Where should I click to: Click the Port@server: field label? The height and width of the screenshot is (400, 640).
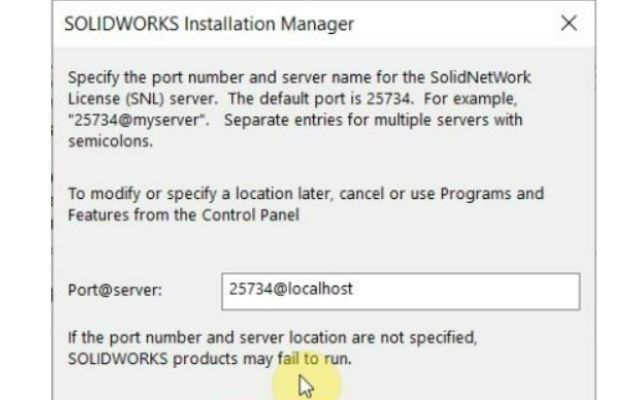tap(115, 291)
